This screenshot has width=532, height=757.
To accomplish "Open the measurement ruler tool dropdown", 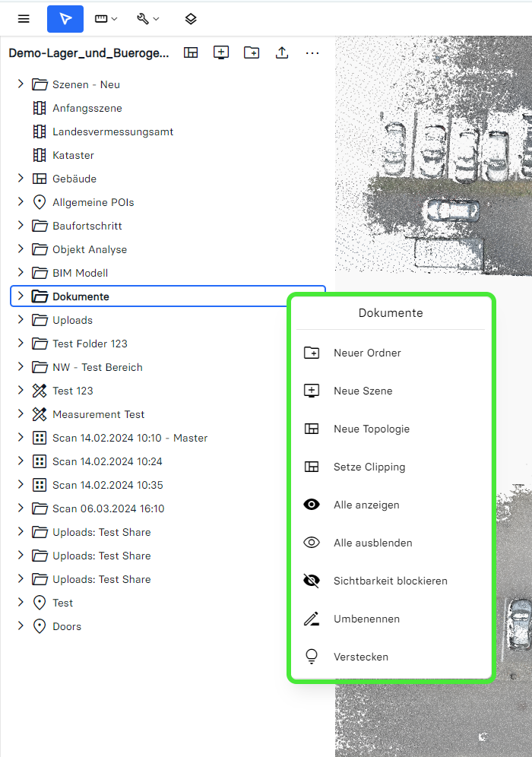I will click(x=106, y=19).
